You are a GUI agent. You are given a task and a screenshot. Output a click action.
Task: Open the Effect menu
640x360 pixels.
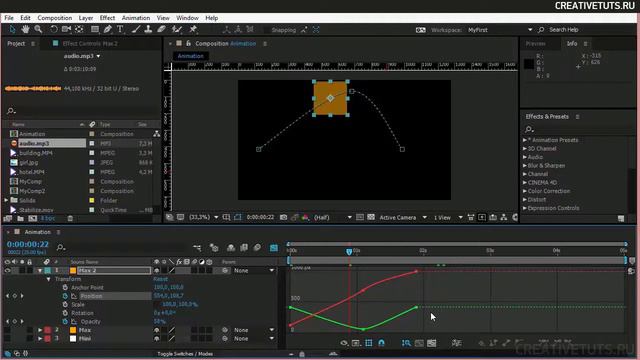[x=107, y=18]
